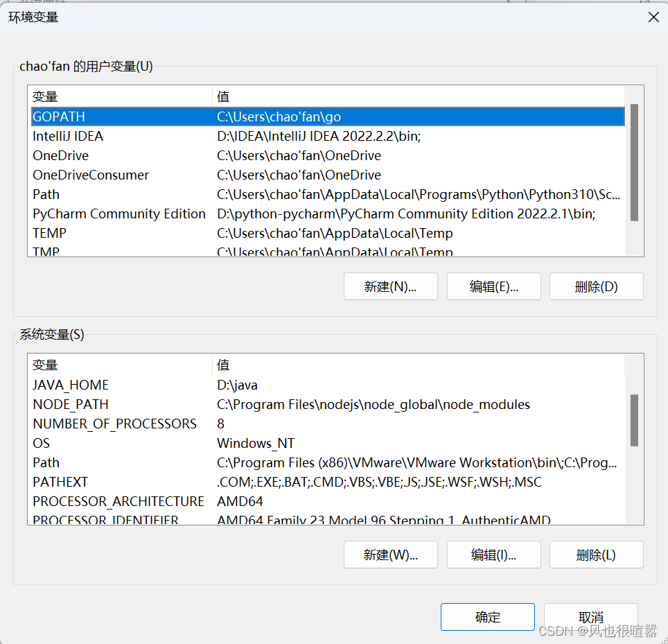This screenshot has width=668, height=644.
Task: Click 取消 to cancel the dialog
Action: tap(590, 617)
